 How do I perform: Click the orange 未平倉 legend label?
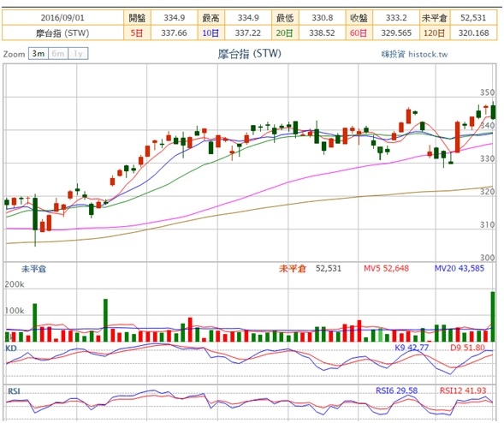click(x=293, y=268)
